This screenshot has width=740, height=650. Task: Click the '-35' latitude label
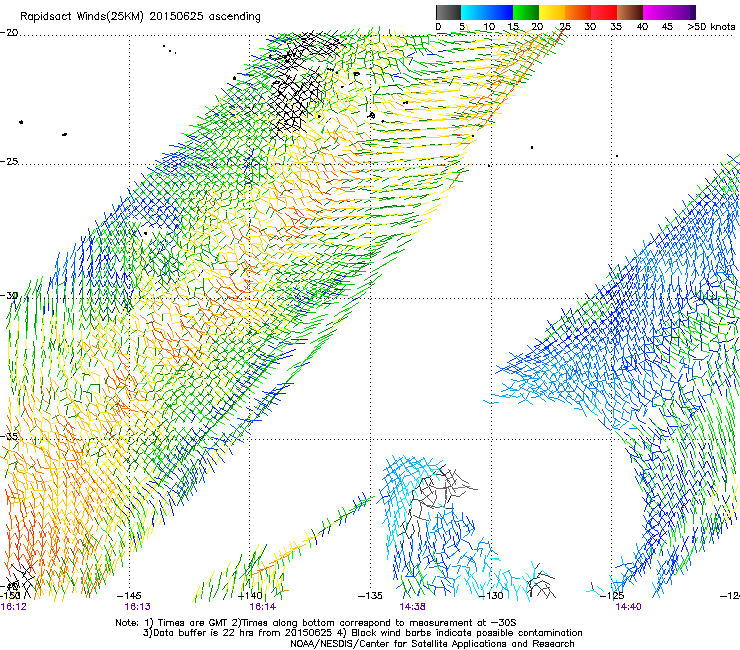tap(9, 436)
